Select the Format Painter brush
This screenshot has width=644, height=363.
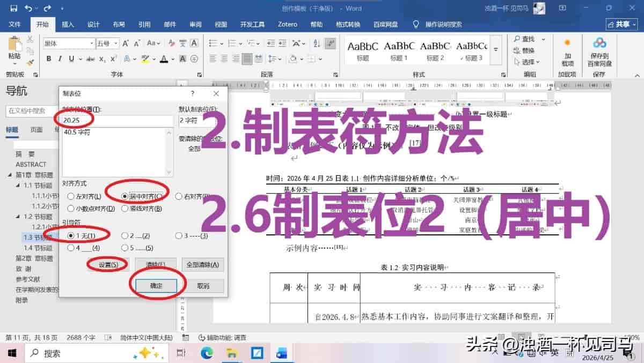pyautogui.click(x=30, y=62)
